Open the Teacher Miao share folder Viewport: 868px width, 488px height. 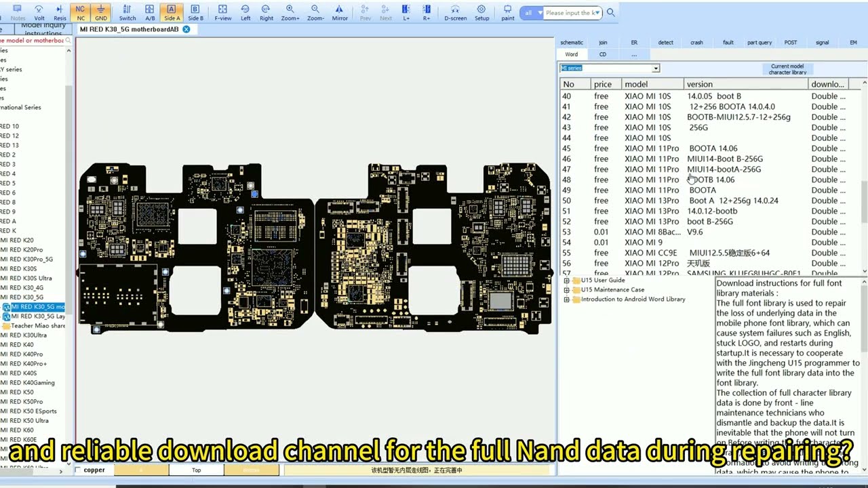pyautogui.click(x=38, y=326)
